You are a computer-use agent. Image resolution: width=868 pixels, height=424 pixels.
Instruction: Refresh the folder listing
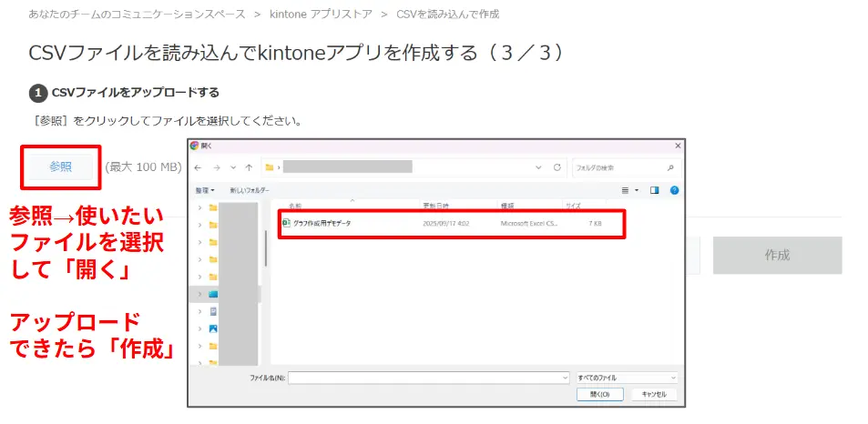[x=557, y=168]
